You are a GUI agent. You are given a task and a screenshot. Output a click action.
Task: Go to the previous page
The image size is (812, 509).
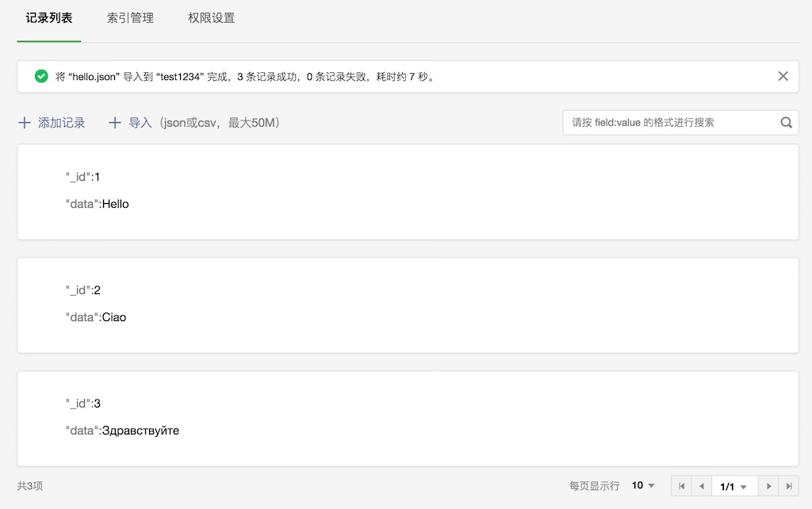point(701,486)
